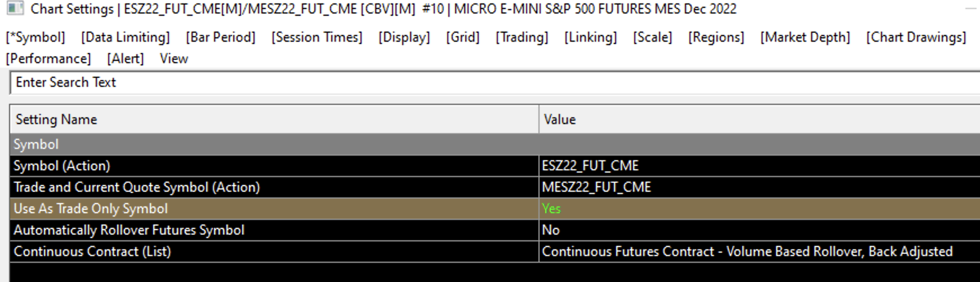Open the Alert tab

(125, 59)
